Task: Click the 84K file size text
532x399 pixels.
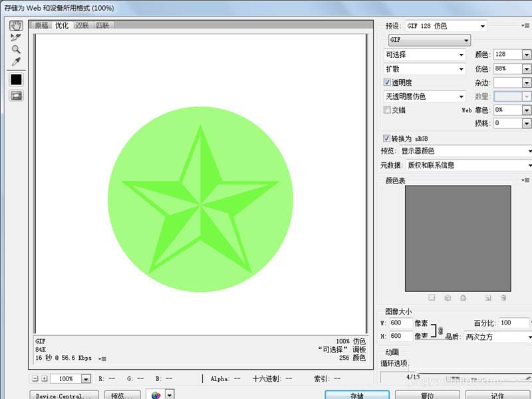Action: pos(41,350)
